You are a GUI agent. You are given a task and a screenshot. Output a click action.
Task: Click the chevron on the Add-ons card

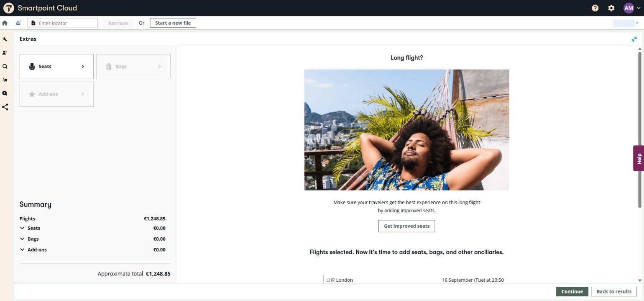(83, 94)
